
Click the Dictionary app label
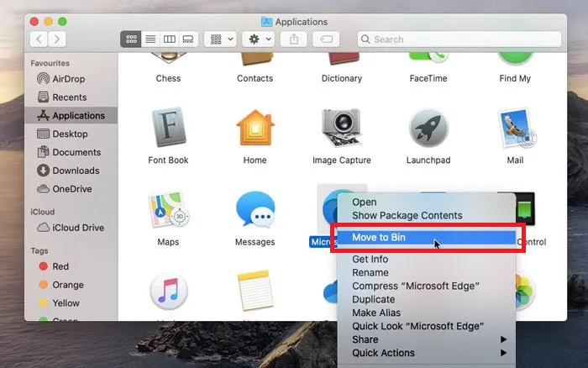click(342, 78)
